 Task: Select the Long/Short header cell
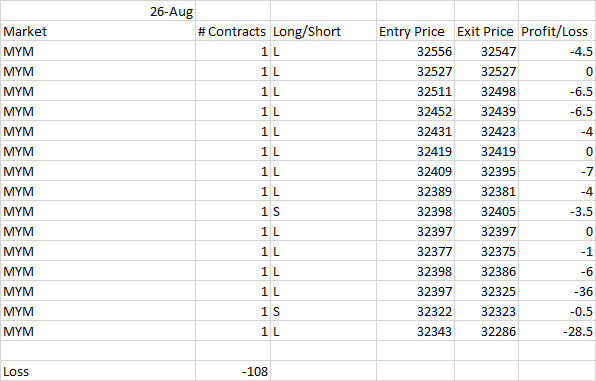pyautogui.click(x=323, y=31)
